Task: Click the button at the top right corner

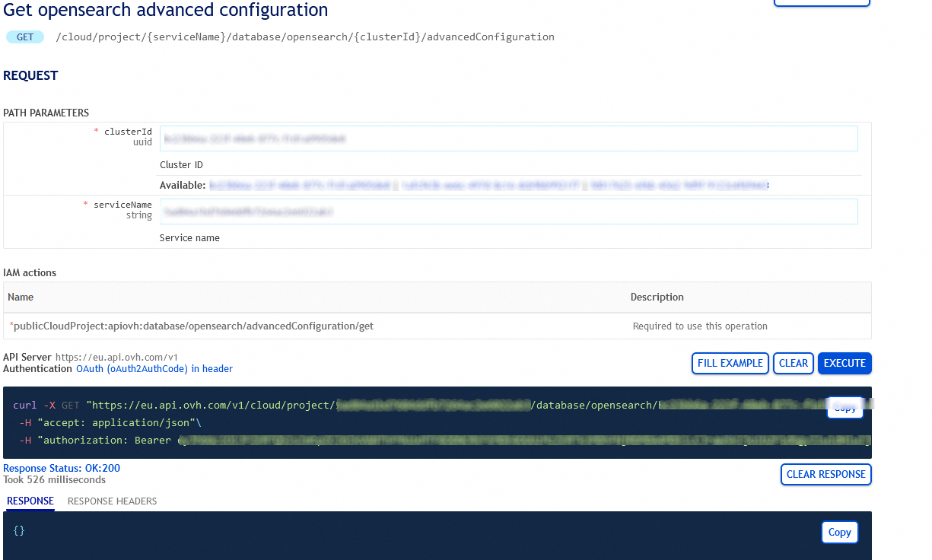Action: (822, 3)
